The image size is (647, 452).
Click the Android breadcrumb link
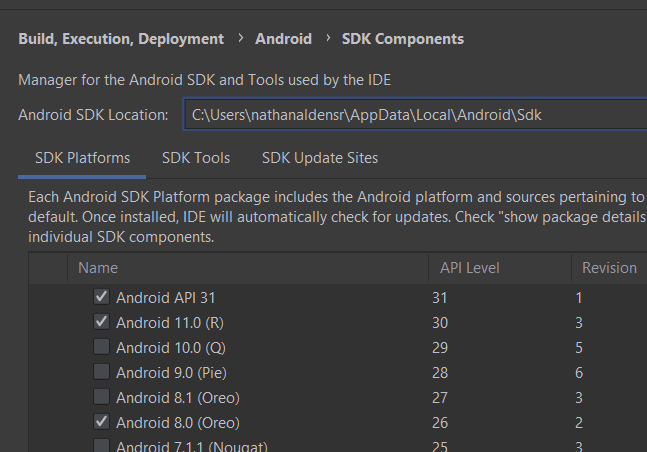(x=283, y=39)
